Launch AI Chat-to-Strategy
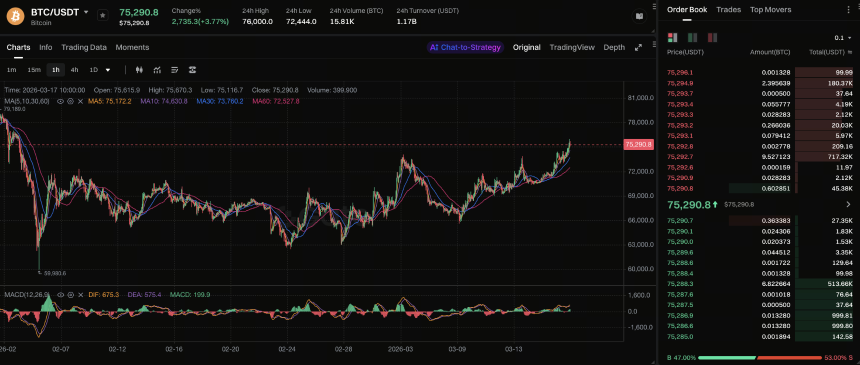 click(x=465, y=47)
